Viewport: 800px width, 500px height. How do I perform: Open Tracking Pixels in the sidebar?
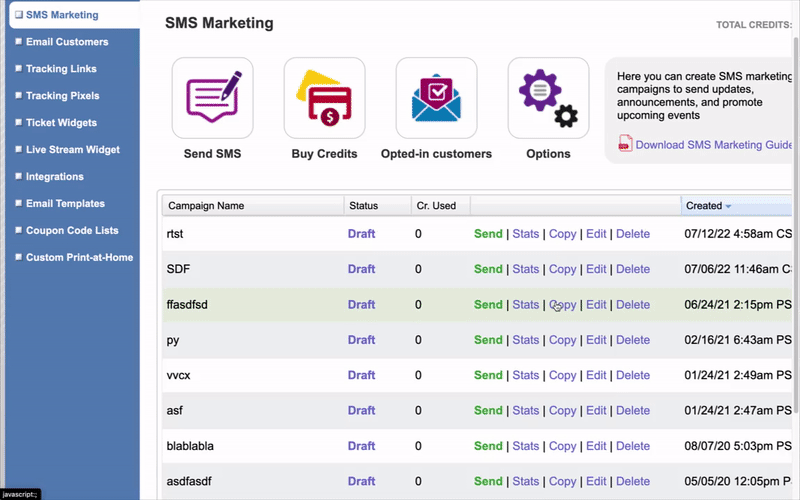pos(63,96)
